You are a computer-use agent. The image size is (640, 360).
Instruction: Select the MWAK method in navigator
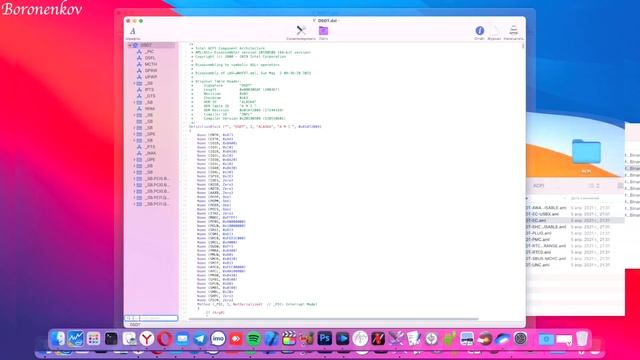150,109
